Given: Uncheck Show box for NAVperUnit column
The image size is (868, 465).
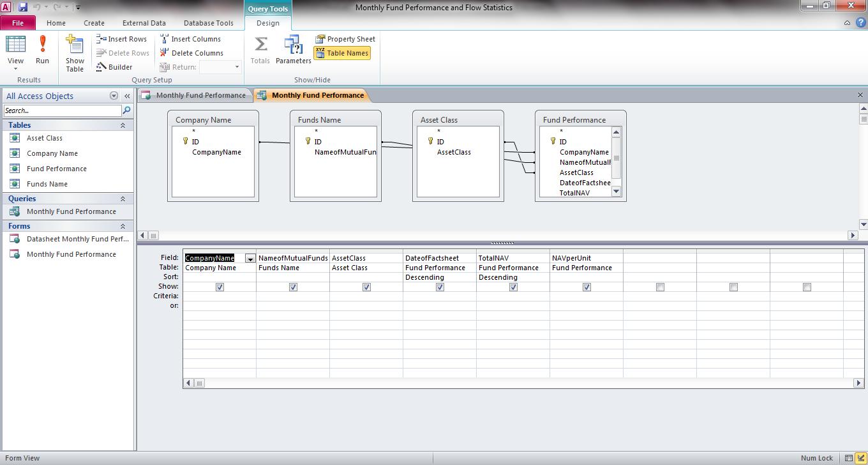Looking at the screenshot, I should click(x=587, y=287).
